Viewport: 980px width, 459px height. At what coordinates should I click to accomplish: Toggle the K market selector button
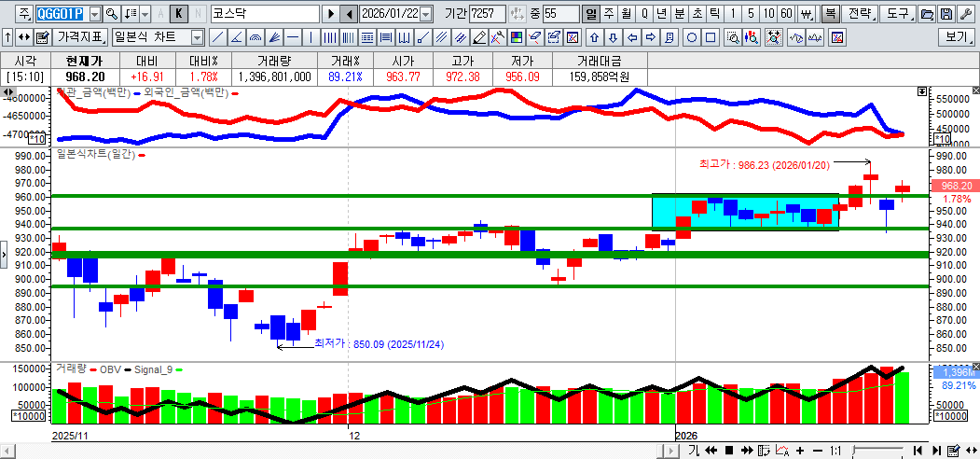179,14
